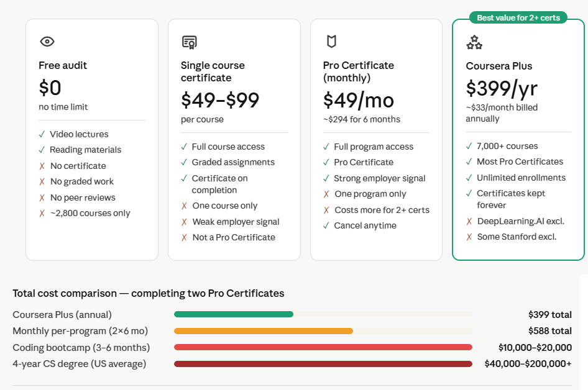Click the '$49–$99' price
This screenshot has width=588, height=390.
pyautogui.click(x=220, y=100)
